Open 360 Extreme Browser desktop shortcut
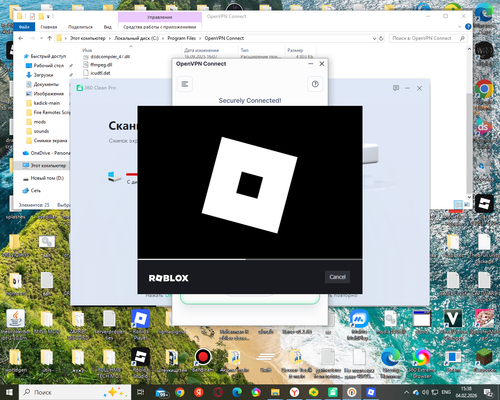This screenshot has width=500, height=400. pyautogui.click(x=422, y=363)
